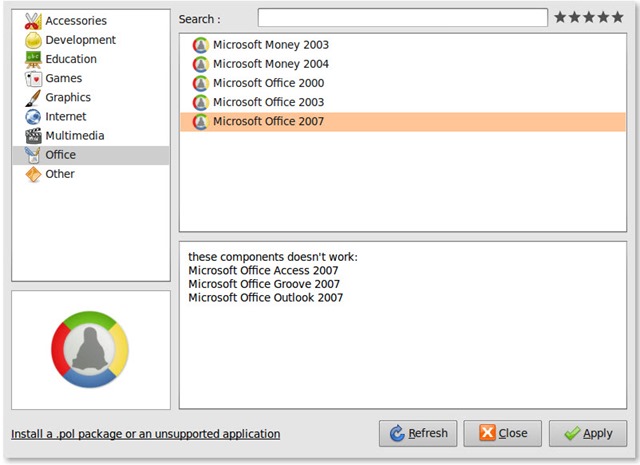Screen dimensions: 640x465
Task: Select Microsoft Money 2004 in the list
Action: [402, 64]
